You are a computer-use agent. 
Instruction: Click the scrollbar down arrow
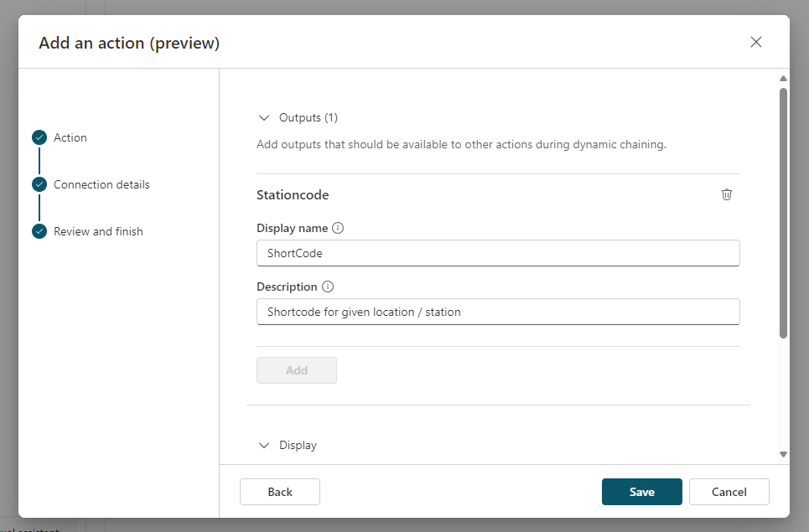[x=783, y=454]
